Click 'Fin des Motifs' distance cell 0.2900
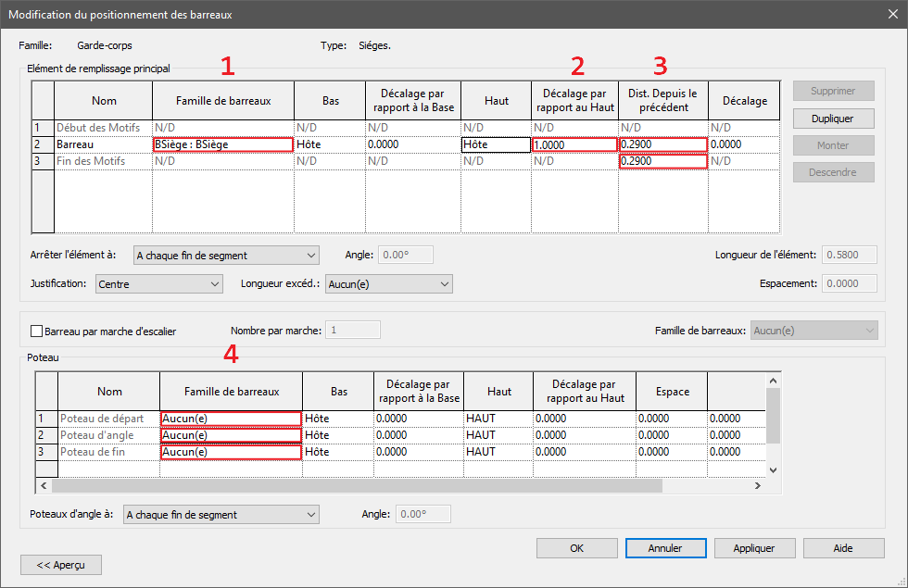The width and height of the screenshot is (908, 588). [x=662, y=161]
